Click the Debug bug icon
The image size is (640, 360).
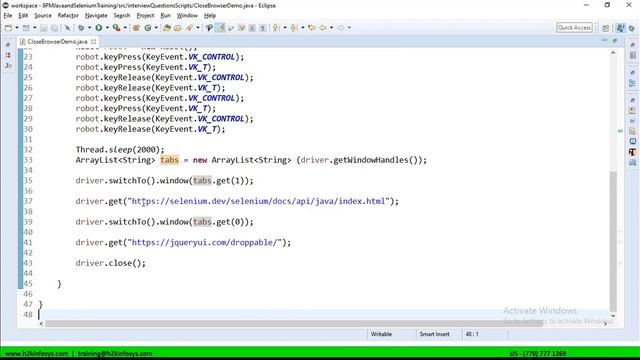tap(81, 28)
